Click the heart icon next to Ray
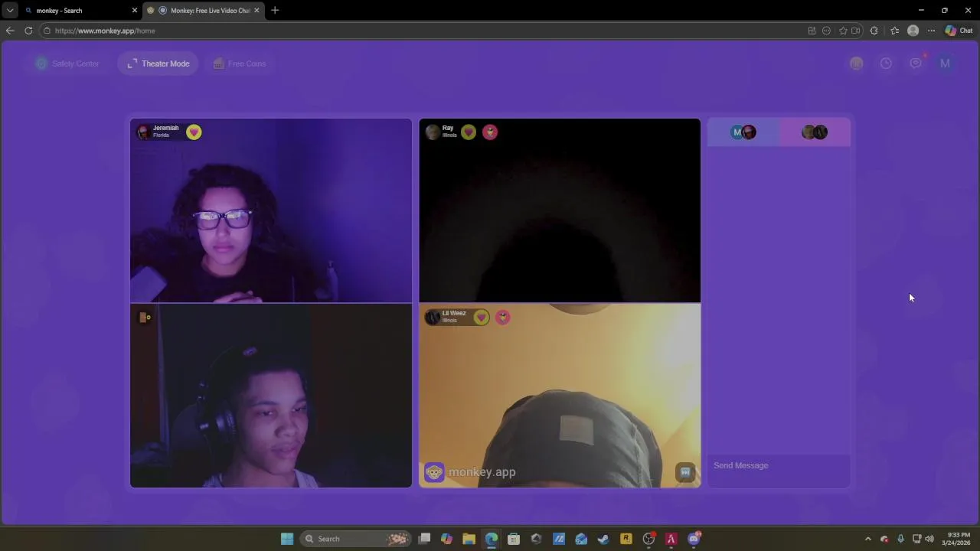This screenshot has width=980, height=551. [469, 132]
